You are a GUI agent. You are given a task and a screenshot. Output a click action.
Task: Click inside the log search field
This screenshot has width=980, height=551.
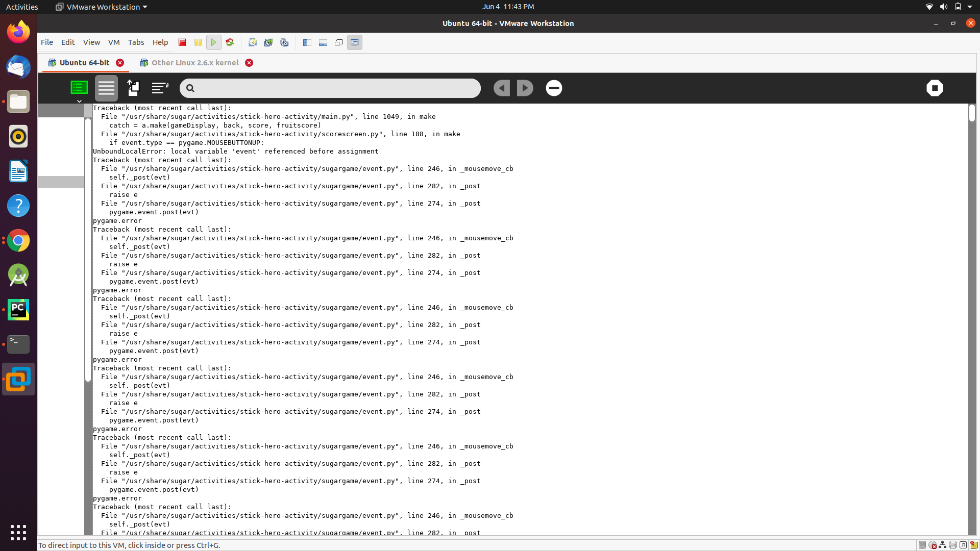tap(330, 88)
